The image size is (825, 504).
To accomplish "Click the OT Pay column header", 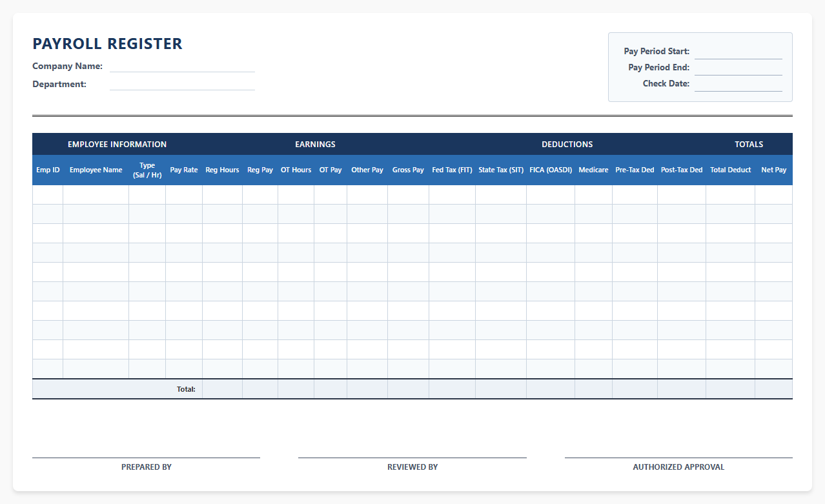I will (x=331, y=170).
